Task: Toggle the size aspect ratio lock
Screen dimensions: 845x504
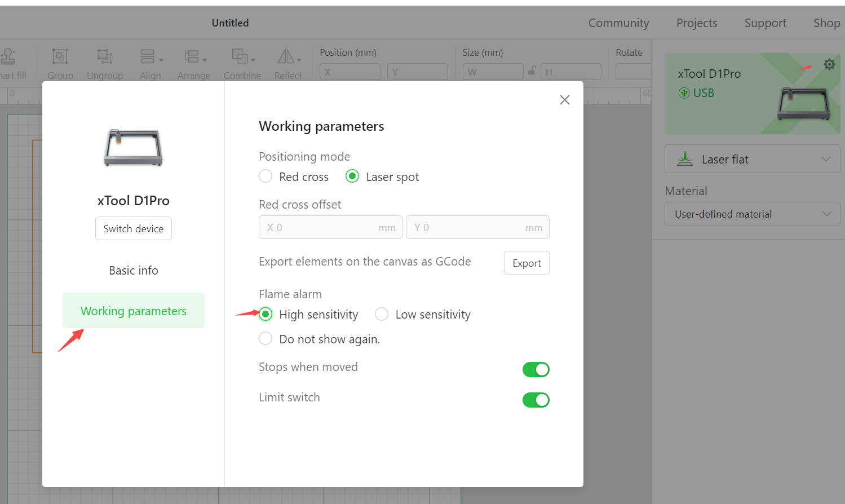Action: (532, 71)
